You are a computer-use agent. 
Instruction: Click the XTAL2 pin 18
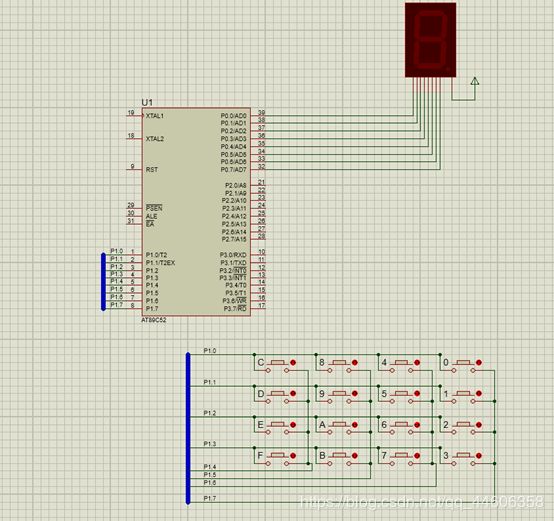[x=134, y=138]
